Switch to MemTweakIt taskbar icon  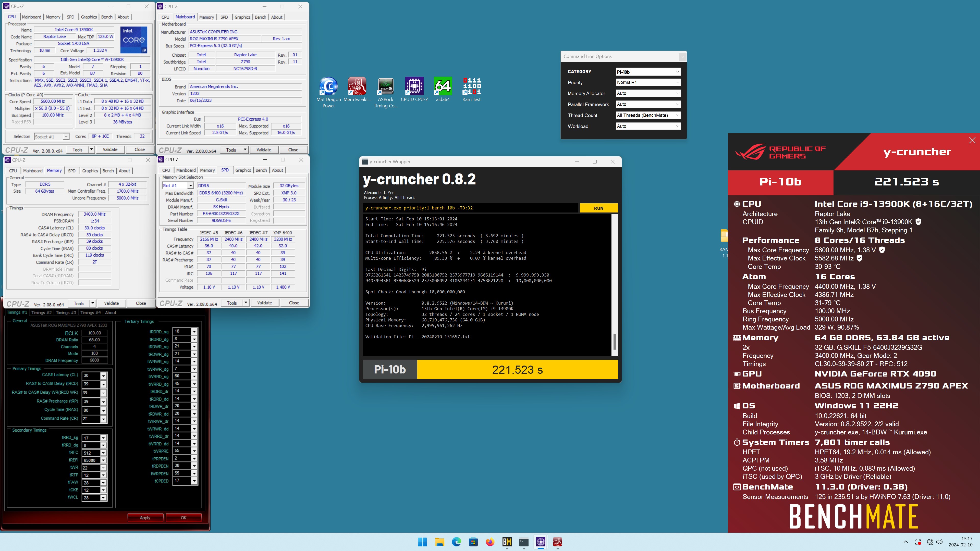(x=557, y=542)
